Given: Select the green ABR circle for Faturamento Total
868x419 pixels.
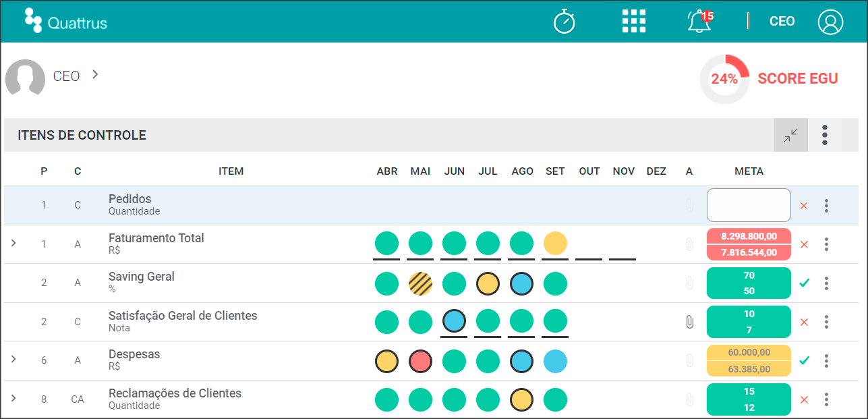Looking at the screenshot, I should coord(386,243).
